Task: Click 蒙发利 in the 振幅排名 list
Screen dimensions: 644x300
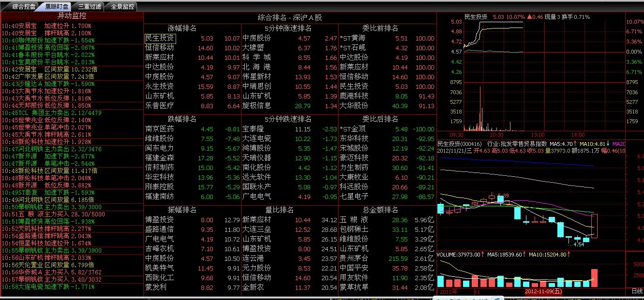Action: coord(156,287)
